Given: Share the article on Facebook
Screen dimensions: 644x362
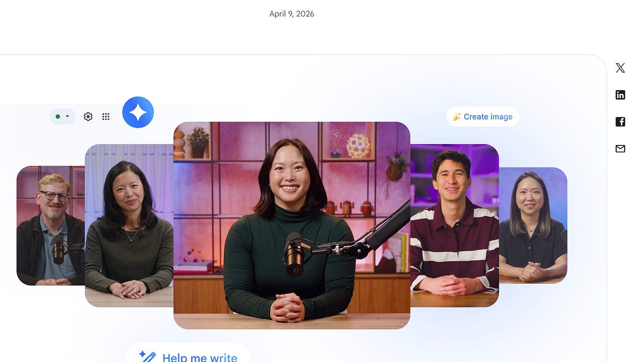Looking at the screenshot, I should 620,122.
